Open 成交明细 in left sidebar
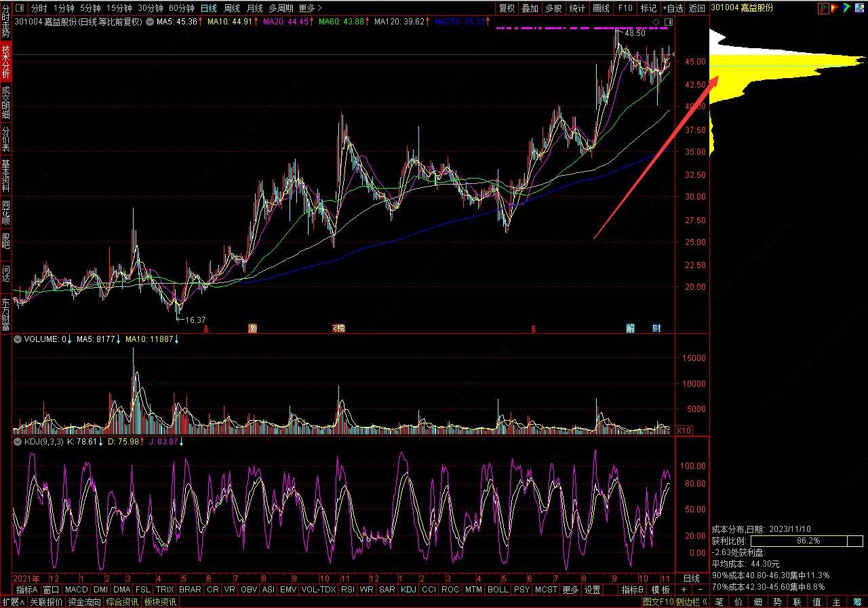The image size is (868, 608). pos(5,102)
